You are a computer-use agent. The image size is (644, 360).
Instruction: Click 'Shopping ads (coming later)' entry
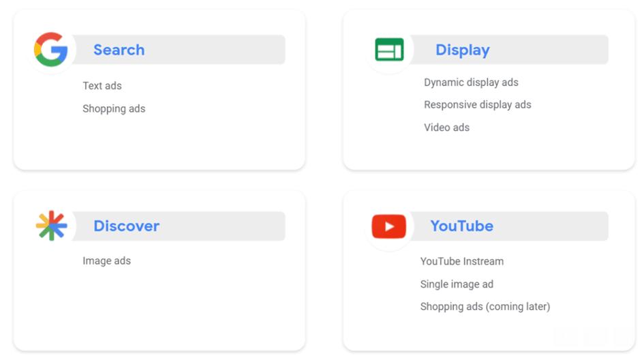485,307
